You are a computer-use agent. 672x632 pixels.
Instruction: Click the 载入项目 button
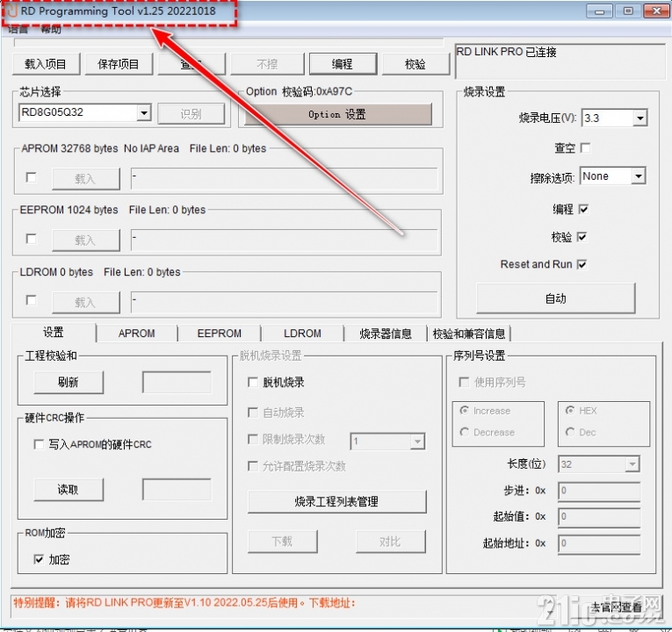pyautogui.click(x=46, y=64)
